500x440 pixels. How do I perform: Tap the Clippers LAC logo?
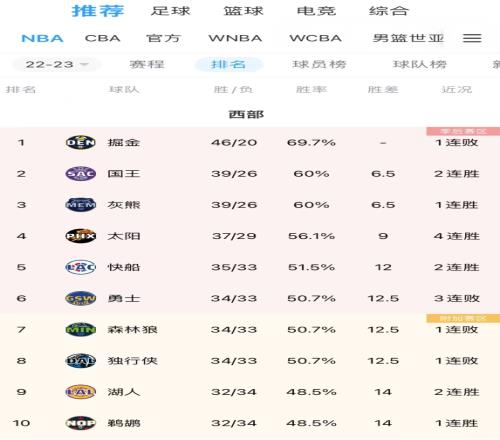point(81,267)
